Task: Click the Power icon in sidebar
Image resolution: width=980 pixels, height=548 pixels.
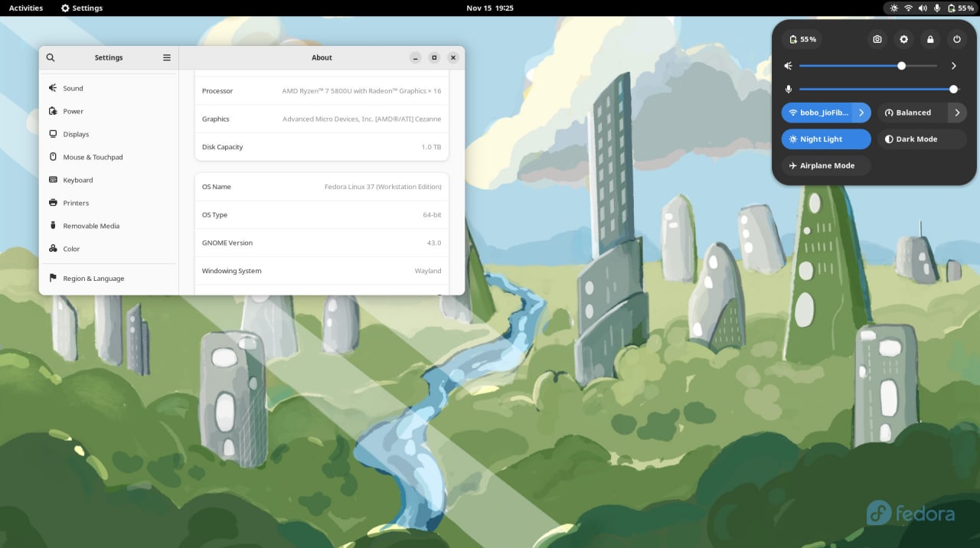Action: pos(53,111)
